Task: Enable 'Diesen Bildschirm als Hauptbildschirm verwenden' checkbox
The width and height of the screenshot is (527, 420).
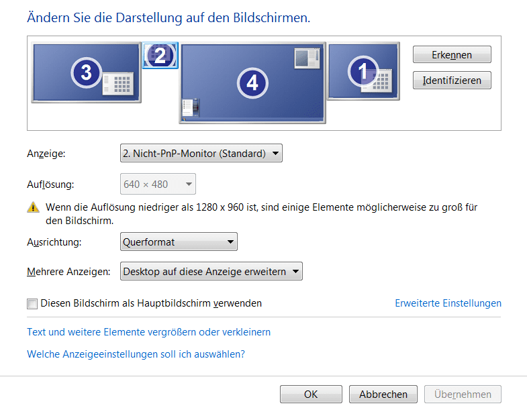Action: 32,304
